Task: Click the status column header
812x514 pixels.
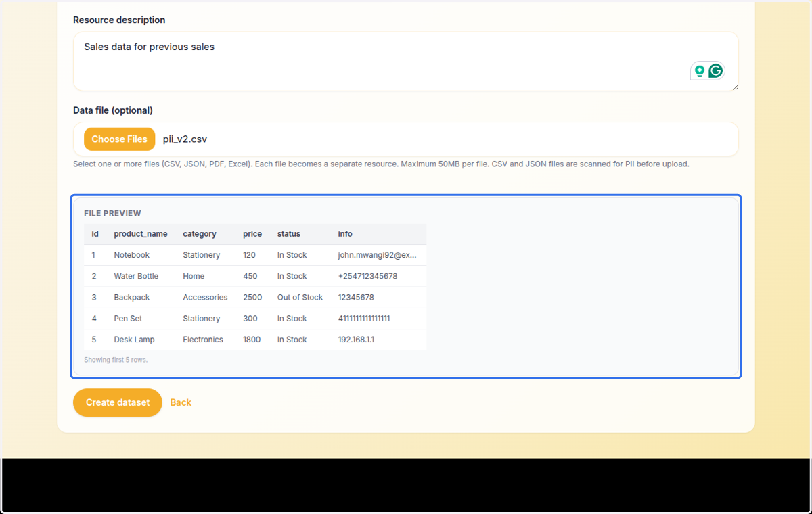Action: (289, 234)
